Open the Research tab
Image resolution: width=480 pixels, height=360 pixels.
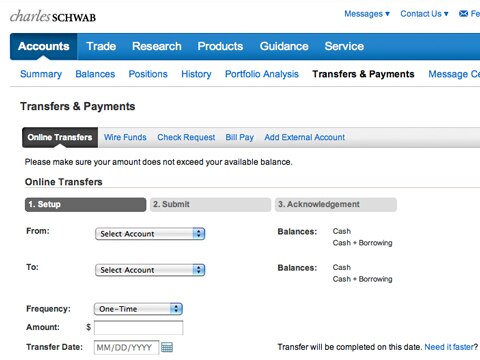coord(157,46)
